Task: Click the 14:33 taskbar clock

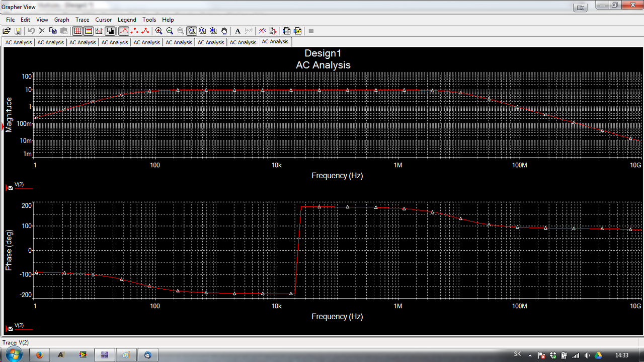Action: click(622, 355)
